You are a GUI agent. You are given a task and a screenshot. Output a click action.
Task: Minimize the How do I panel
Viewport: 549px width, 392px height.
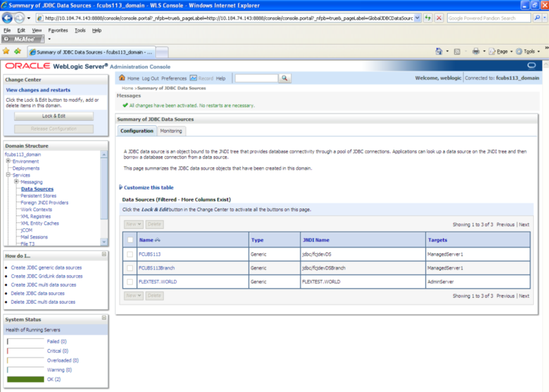coord(104,255)
